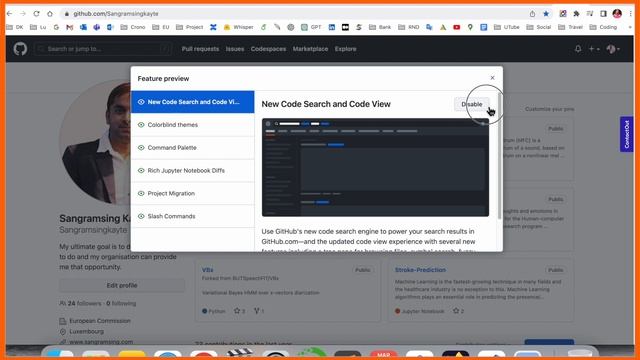Click the GitHub search or jump to field
The width and height of the screenshot is (640, 360).
point(103,49)
